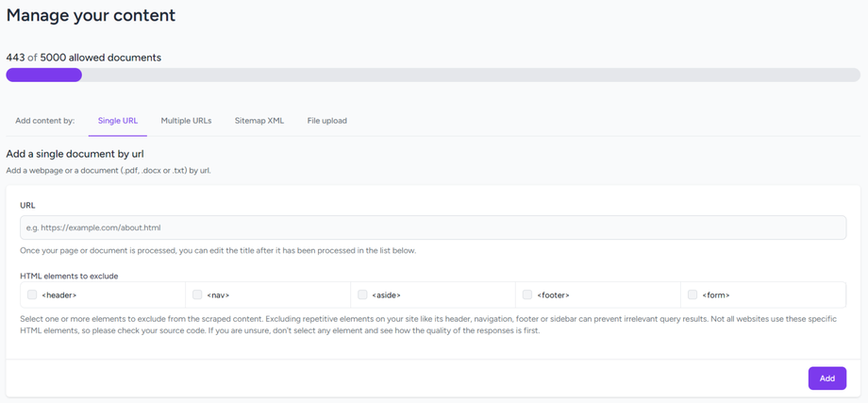The image size is (868, 403).
Task: Select the Sitemap XML tab
Action: 259,121
